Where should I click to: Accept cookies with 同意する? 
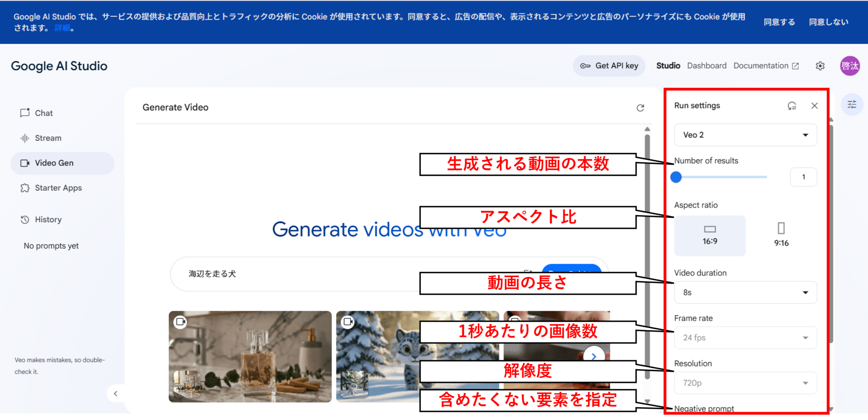[x=779, y=22]
